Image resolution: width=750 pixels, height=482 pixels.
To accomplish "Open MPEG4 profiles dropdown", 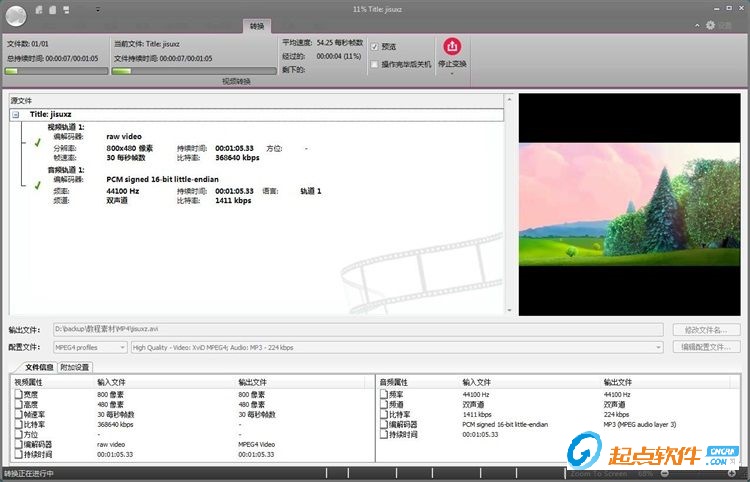I will point(90,348).
